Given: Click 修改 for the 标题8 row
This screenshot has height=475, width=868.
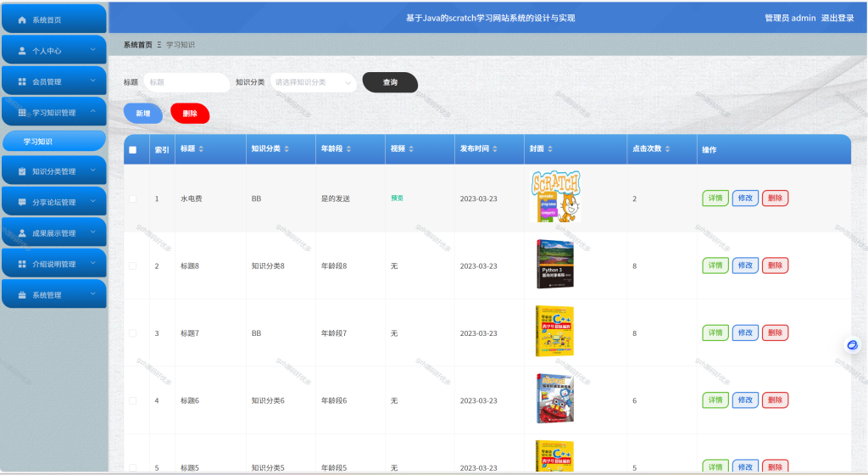Looking at the screenshot, I should (x=745, y=265).
